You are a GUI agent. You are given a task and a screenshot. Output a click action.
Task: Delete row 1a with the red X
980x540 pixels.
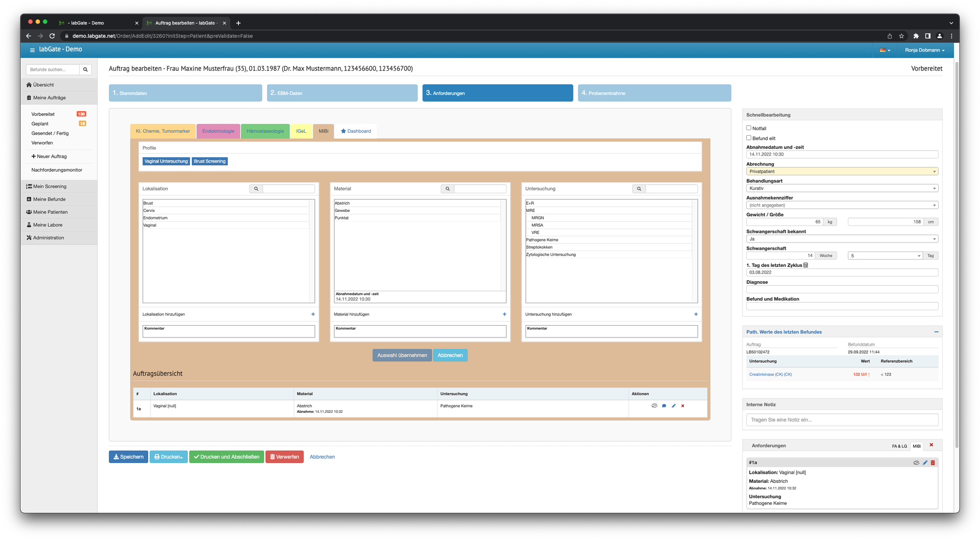(683, 406)
